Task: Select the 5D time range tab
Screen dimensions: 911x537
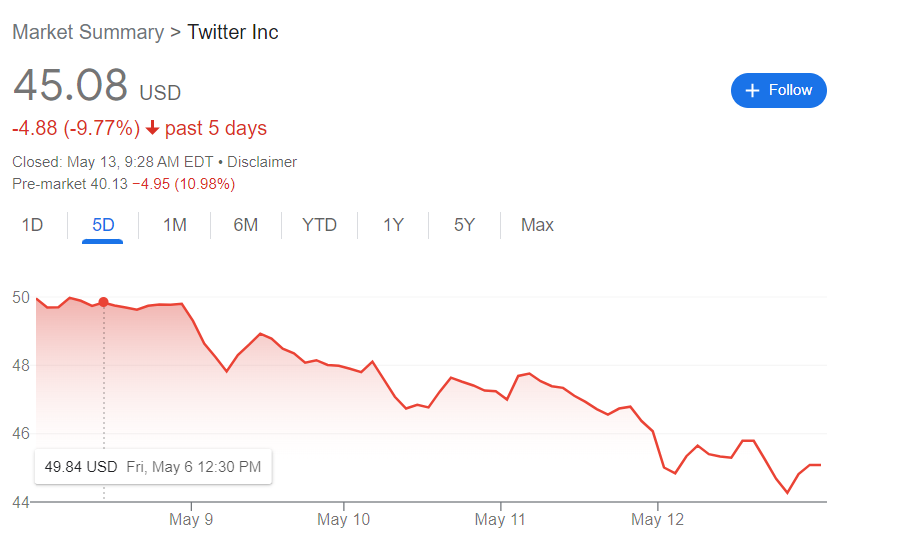Action: tap(103, 225)
